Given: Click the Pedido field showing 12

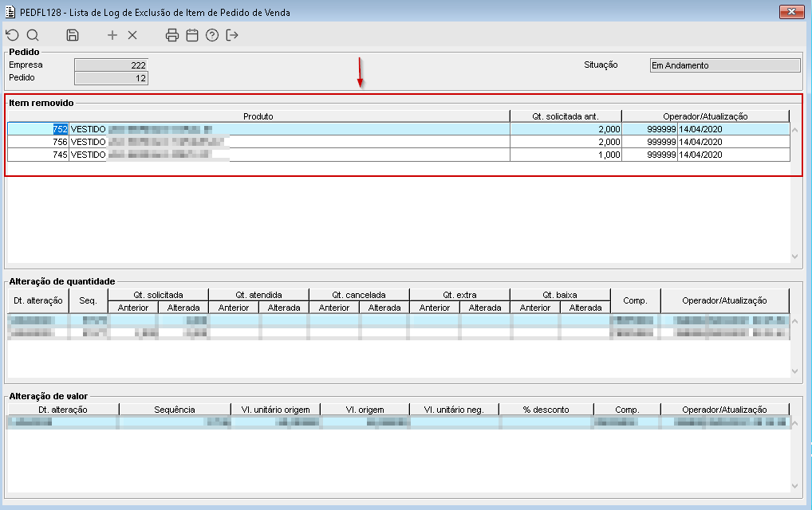Looking at the screenshot, I should tap(112, 78).
